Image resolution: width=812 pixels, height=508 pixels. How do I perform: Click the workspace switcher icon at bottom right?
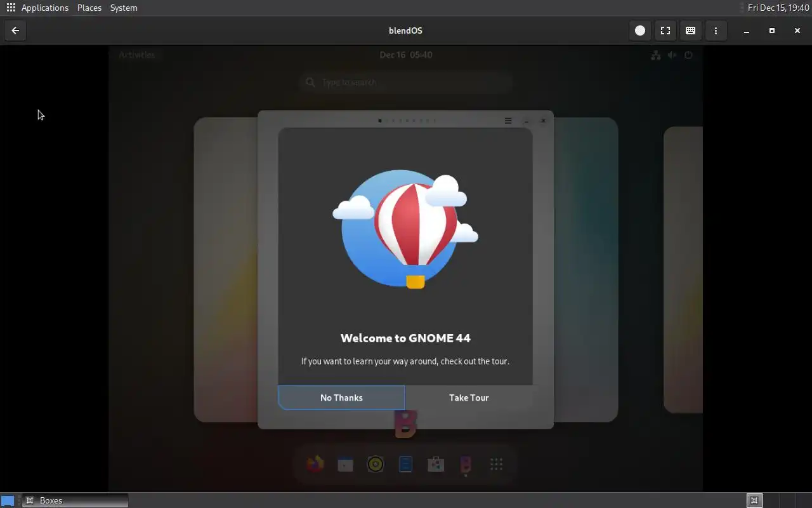(754, 500)
